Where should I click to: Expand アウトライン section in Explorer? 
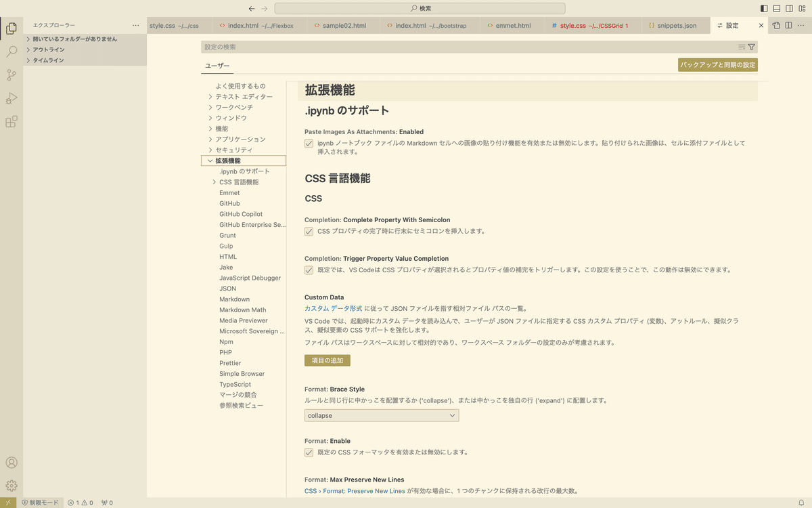pos(85,49)
